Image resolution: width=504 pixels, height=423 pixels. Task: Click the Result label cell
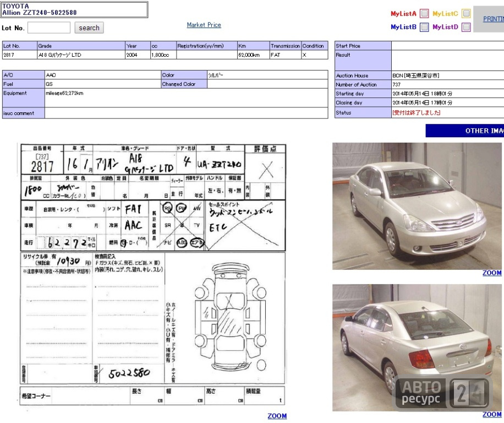click(x=363, y=61)
